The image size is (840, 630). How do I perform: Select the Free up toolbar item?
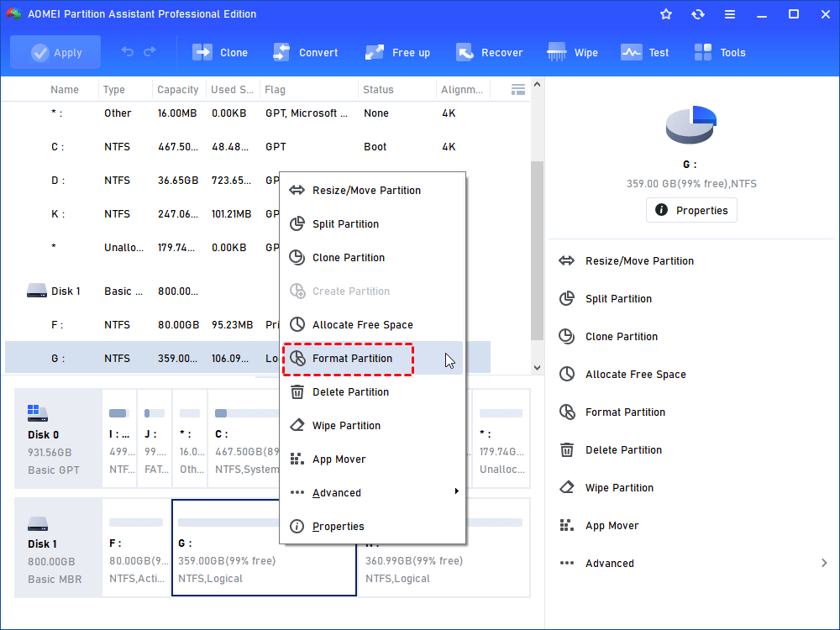point(397,52)
